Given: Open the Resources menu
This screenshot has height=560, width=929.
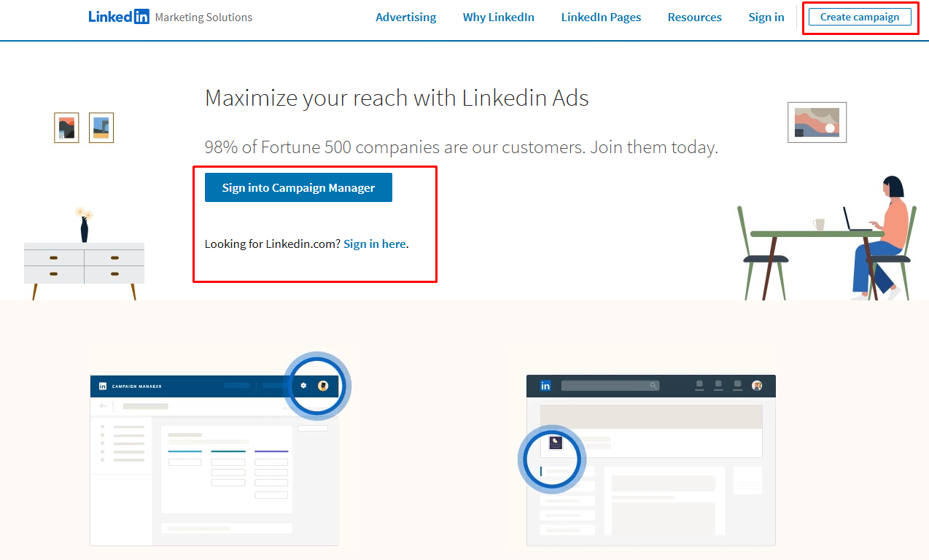Looking at the screenshot, I should [x=694, y=17].
